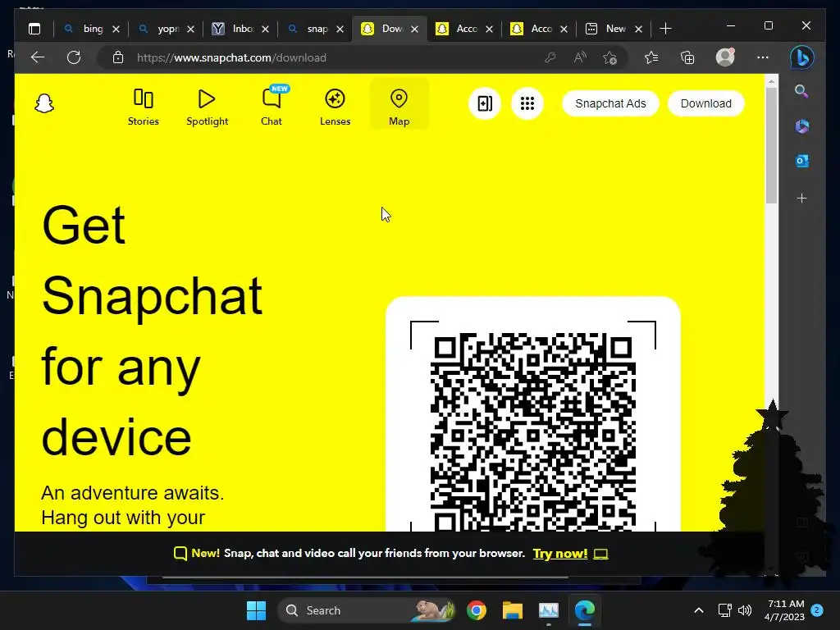Open the Bing sidebar chat
This screenshot has height=630, width=840.
[x=801, y=57]
